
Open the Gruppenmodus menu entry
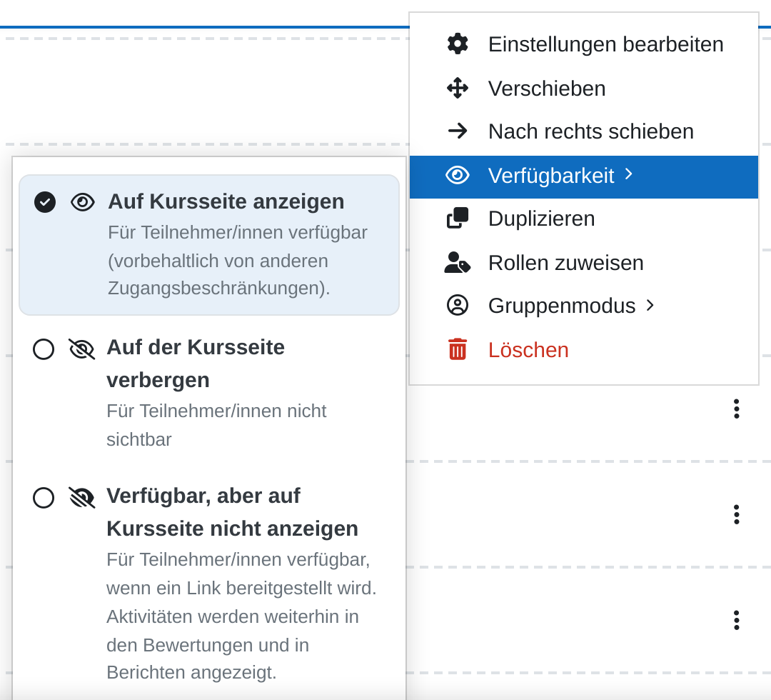click(584, 305)
